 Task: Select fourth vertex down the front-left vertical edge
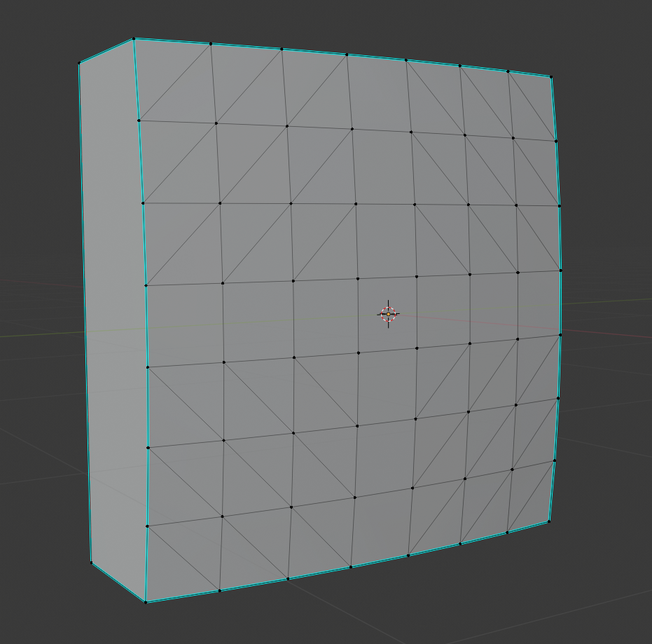pos(146,285)
